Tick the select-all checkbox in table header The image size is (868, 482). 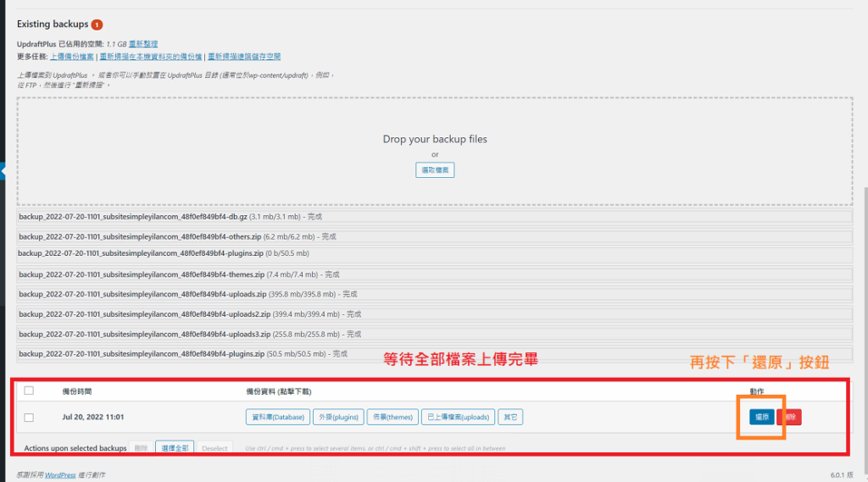coord(29,391)
